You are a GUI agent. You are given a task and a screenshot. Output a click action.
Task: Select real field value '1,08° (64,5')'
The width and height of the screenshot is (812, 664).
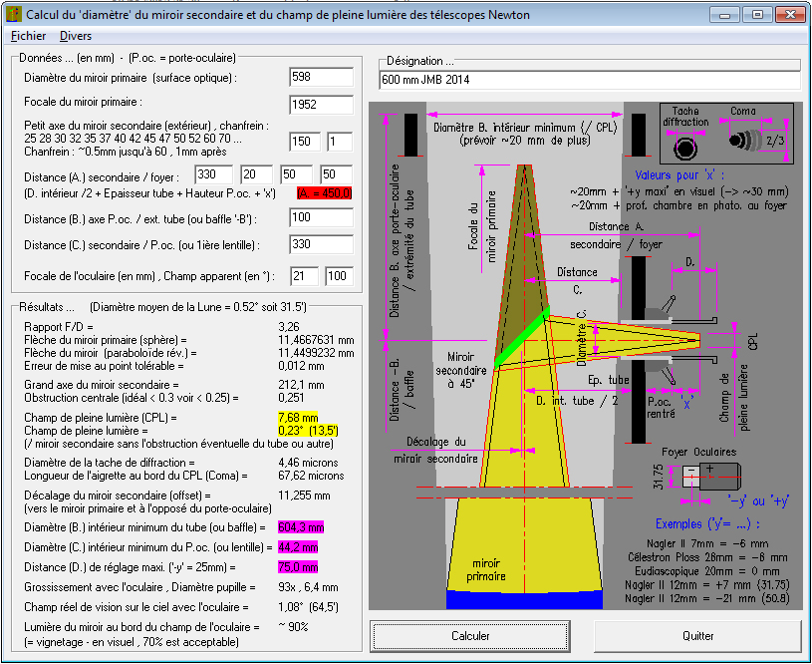308,607
